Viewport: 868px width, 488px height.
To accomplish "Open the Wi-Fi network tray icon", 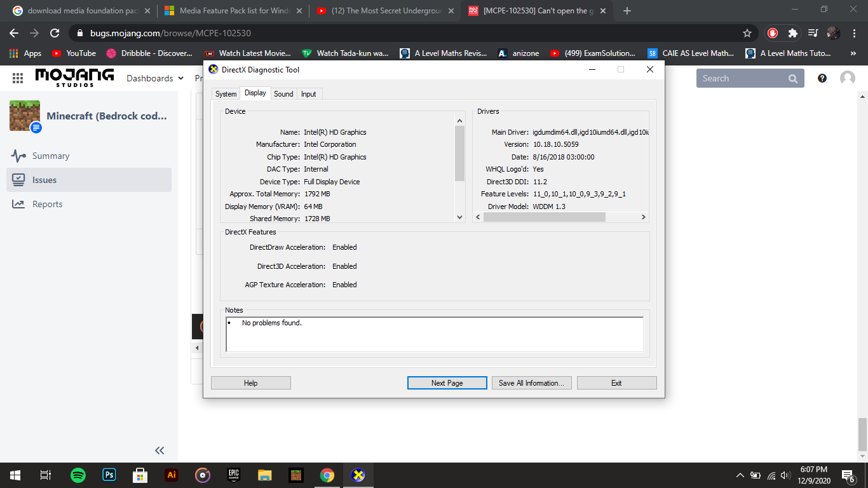I will pos(771,475).
